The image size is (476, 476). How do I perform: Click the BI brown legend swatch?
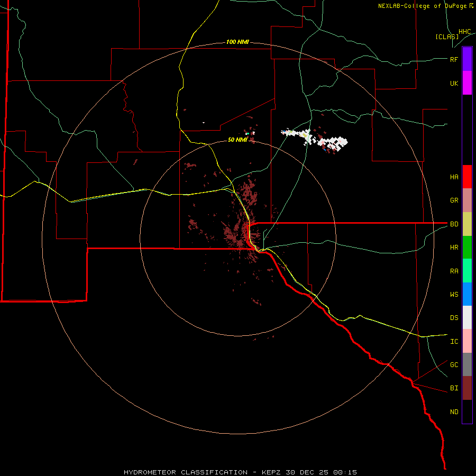467,388
